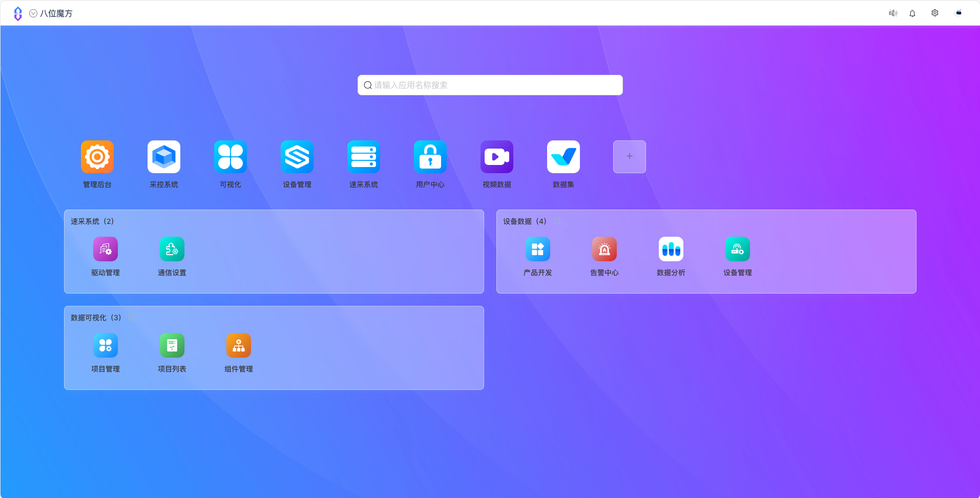
Task: Edit the 速采系统 group name
Action: [124, 221]
